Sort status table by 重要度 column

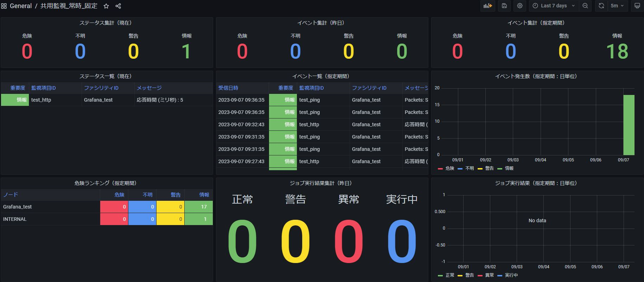click(18, 88)
